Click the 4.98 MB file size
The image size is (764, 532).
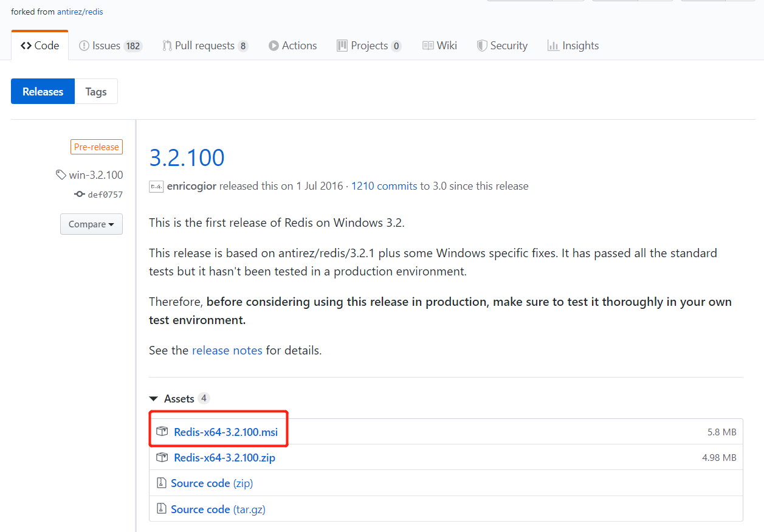(719, 458)
